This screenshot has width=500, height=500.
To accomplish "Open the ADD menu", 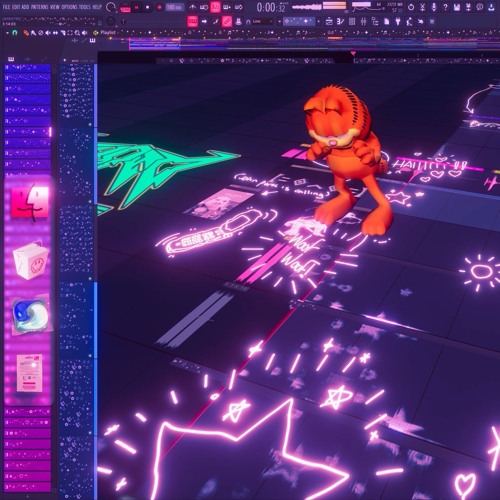I will coord(25,7).
